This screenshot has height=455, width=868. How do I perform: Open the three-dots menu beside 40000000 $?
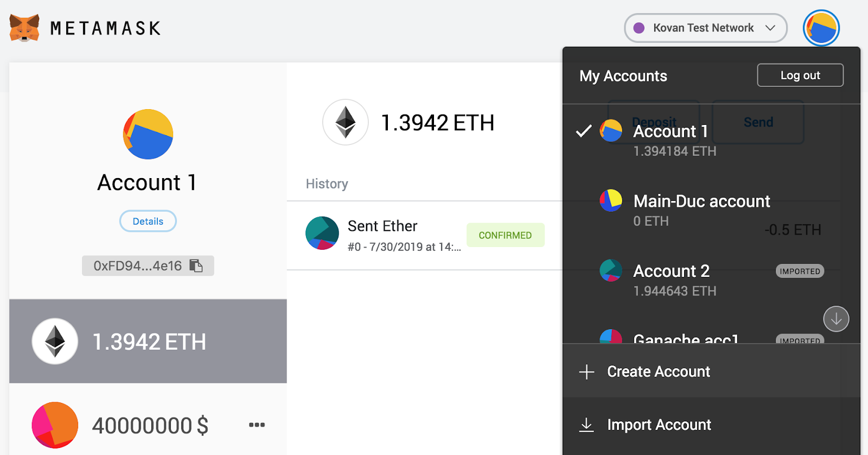[257, 425]
